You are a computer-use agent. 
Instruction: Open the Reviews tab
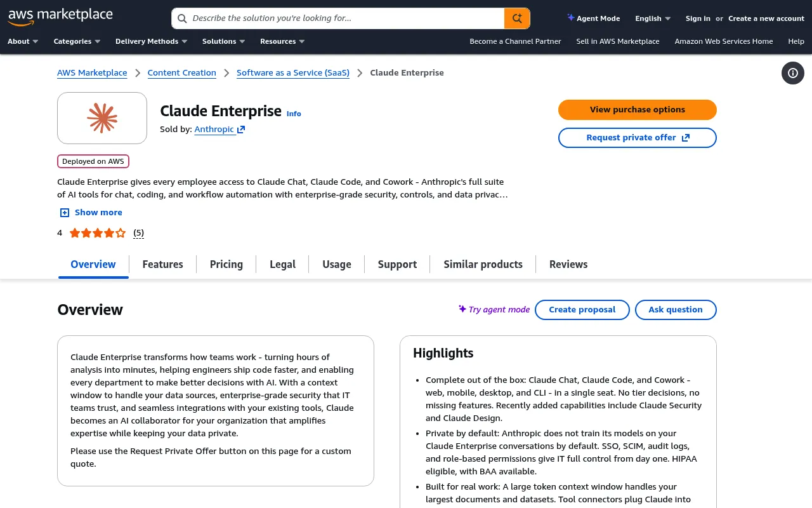pos(568,264)
